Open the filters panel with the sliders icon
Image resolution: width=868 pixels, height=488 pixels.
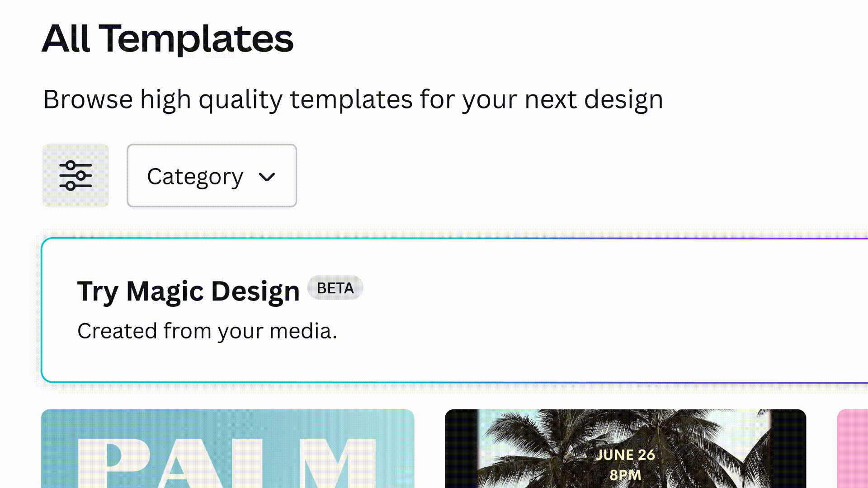tap(75, 175)
